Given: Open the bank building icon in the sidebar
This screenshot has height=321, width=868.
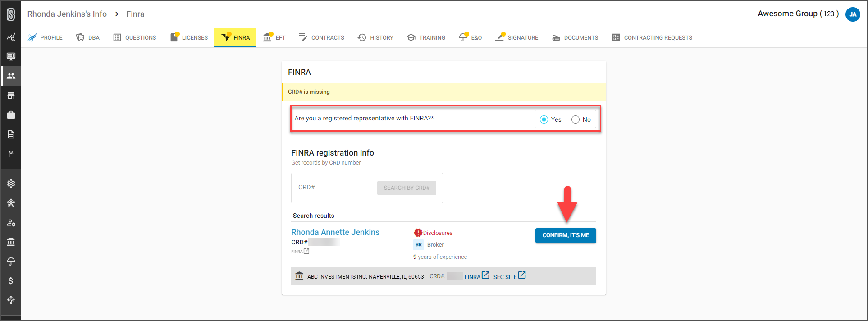Looking at the screenshot, I should pos(11,242).
